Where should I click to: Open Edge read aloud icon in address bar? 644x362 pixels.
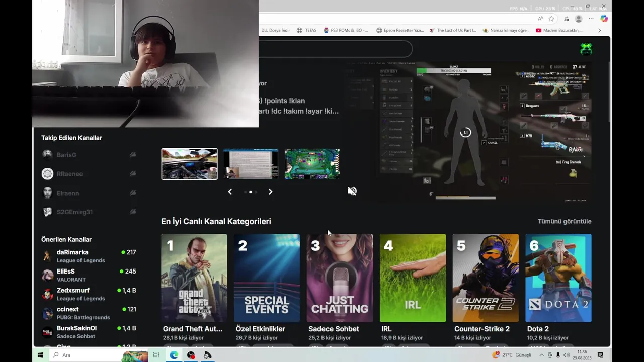pos(540,19)
